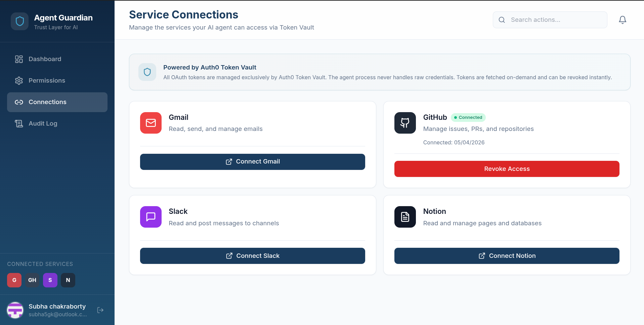Click the Notion document icon
The image size is (644, 325).
pyautogui.click(x=405, y=217)
